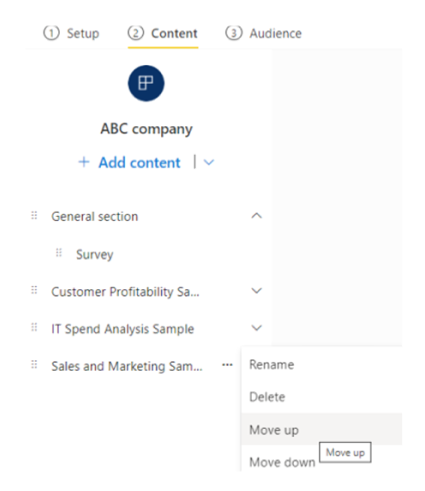Image resolution: width=425 pixels, height=491 pixels.
Task: Click more options ellipsis for Sales and Marketing
Action: (227, 365)
